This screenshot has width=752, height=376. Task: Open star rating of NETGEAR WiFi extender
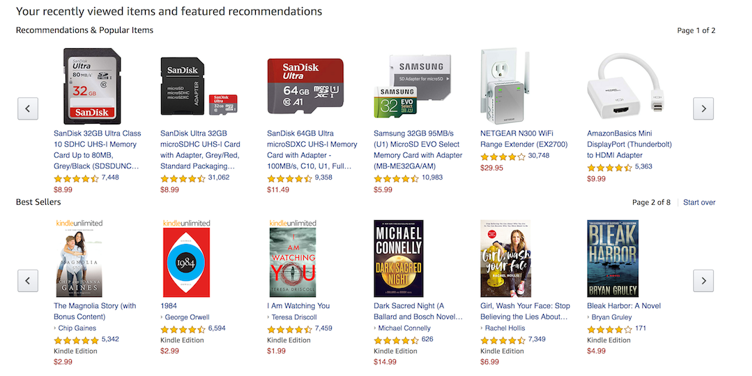click(x=503, y=156)
